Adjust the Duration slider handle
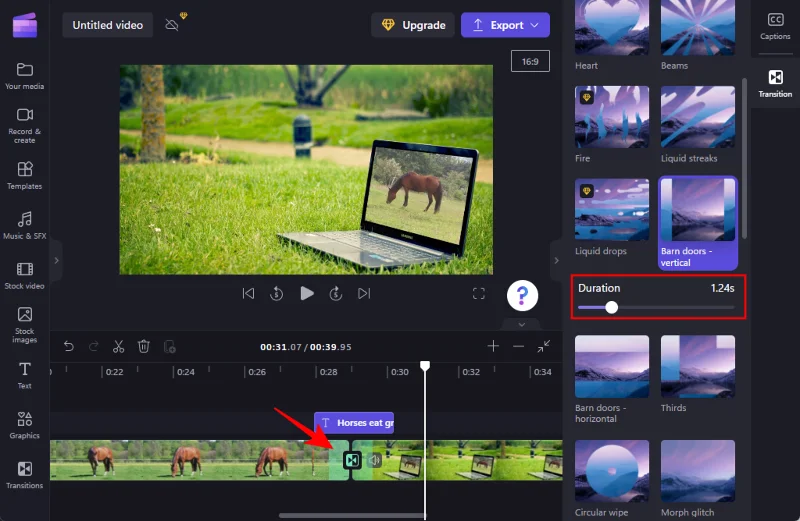This screenshot has width=800, height=521. tap(612, 307)
